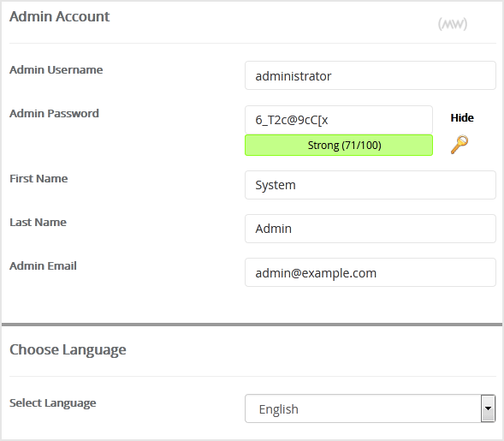The height and width of the screenshot is (441, 504).
Task: Click the key icon to generate password
Action: point(460,145)
